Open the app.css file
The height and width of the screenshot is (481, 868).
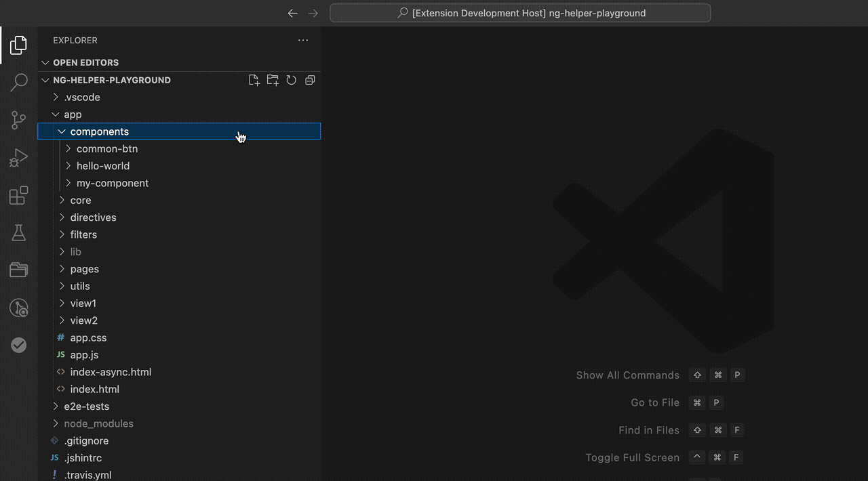coord(179,337)
